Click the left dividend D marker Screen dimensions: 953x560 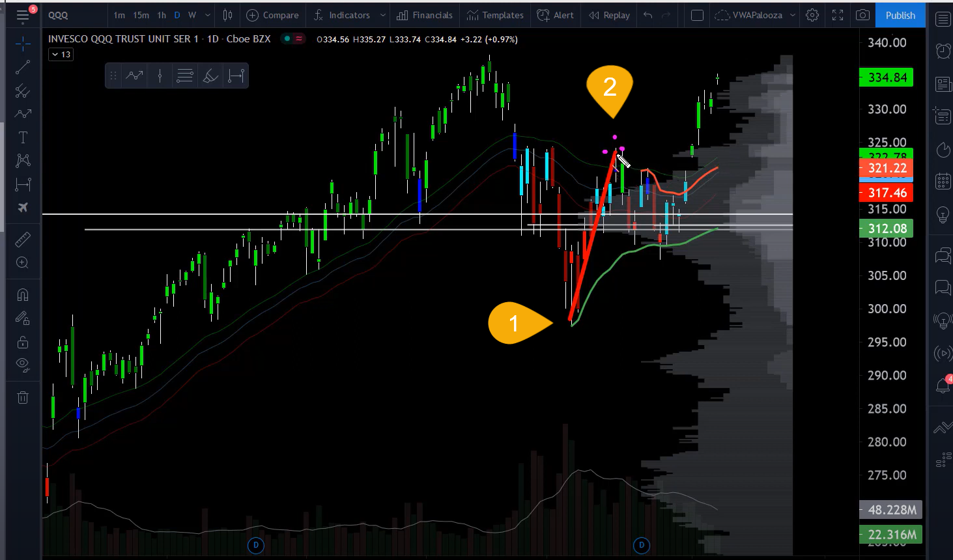[256, 545]
